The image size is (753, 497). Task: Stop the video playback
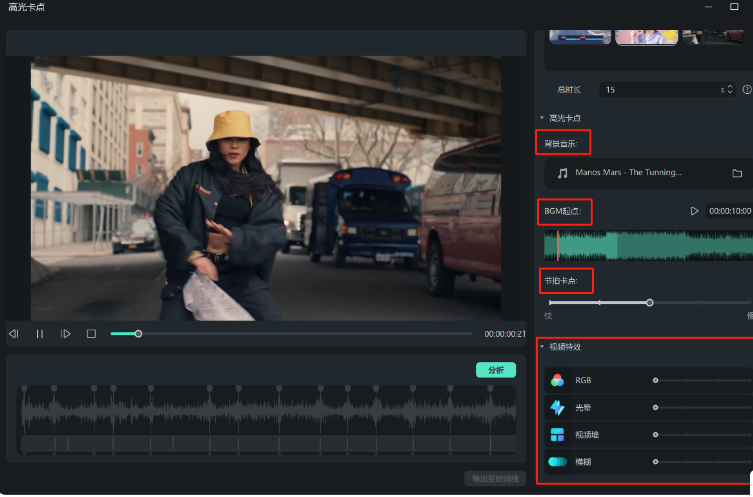click(91, 334)
